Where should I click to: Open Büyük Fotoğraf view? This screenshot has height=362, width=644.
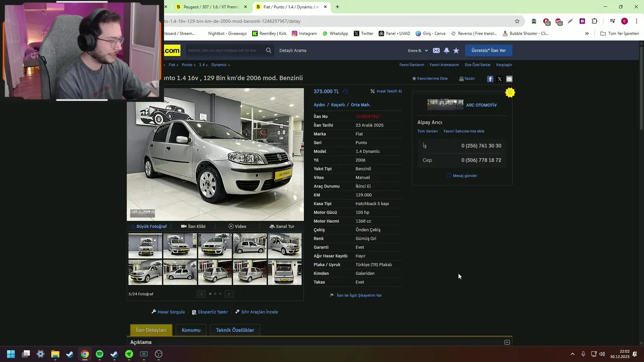pos(148,226)
